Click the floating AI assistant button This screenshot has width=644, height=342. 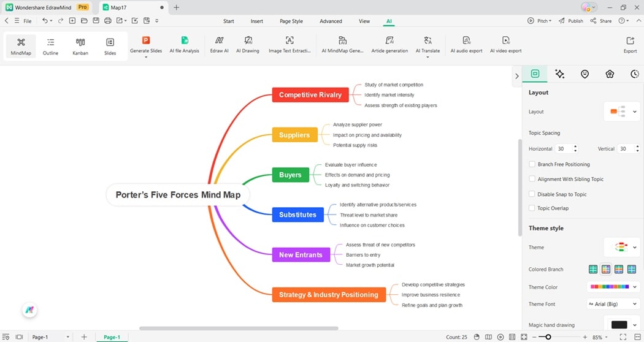(x=29, y=310)
